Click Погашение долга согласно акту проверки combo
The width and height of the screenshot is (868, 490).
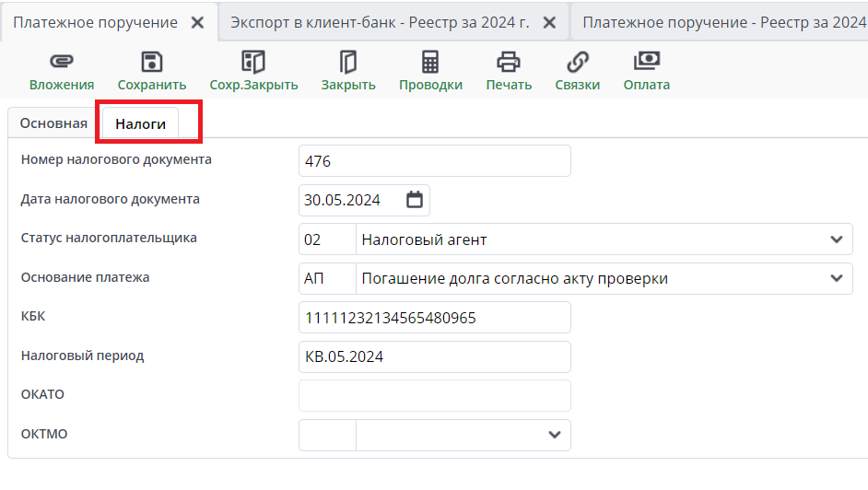(x=604, y=278)
